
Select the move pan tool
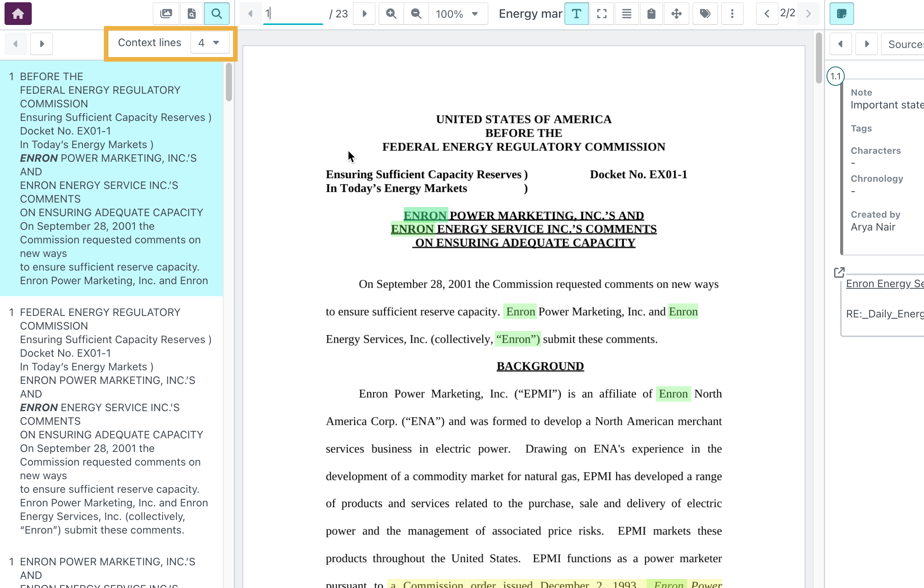click(x=676, y=14)
